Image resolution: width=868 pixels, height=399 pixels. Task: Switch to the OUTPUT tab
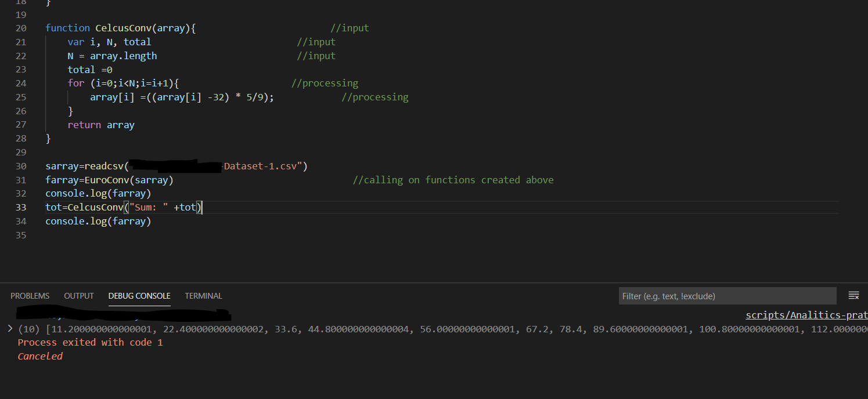pos(78,296)
